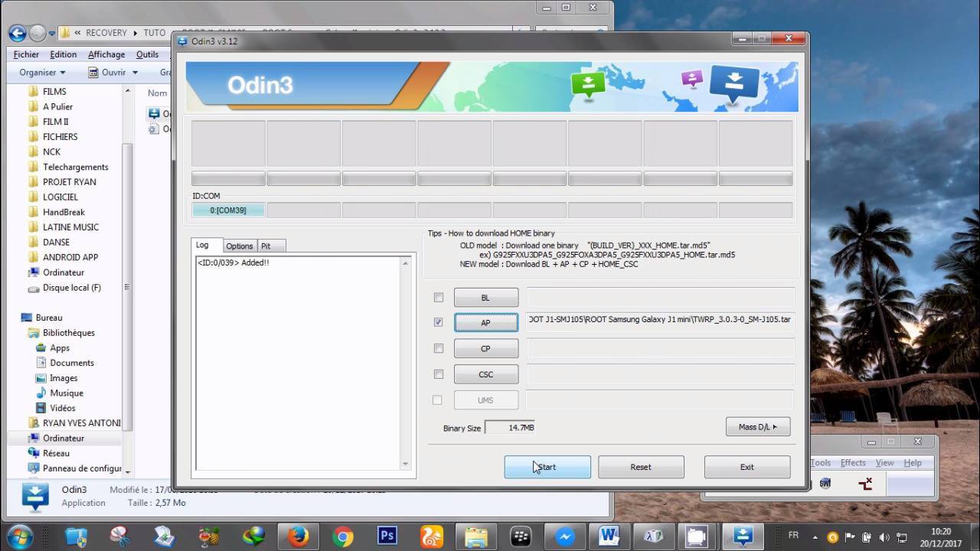Open the Windows Start menu
The width and height of the screenshot is (980, 551).
pyautogui.click(x=19, y=536)
